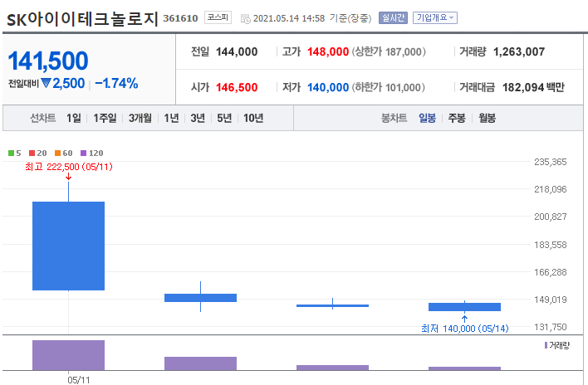Click the SK아이이테크놀로지 stock name
588x385 pixels.
(x=82, y=19)
